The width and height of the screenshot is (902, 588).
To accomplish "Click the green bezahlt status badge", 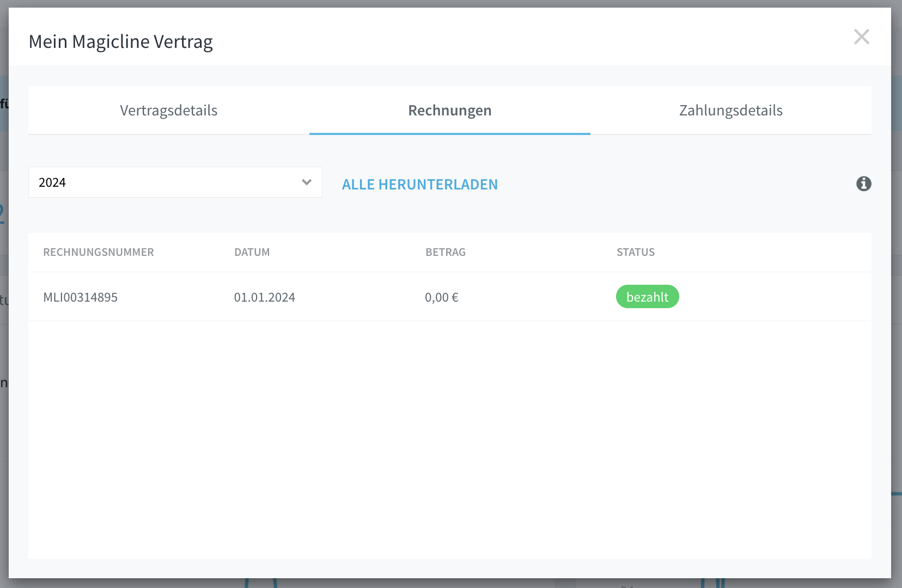I will [x=648, y=297].
